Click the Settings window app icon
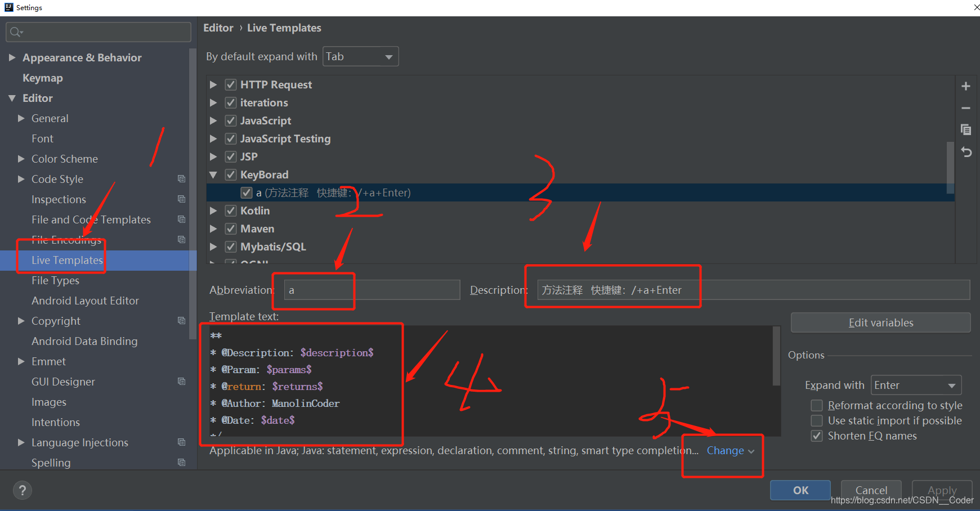980x511 pixels. [8, 7]
